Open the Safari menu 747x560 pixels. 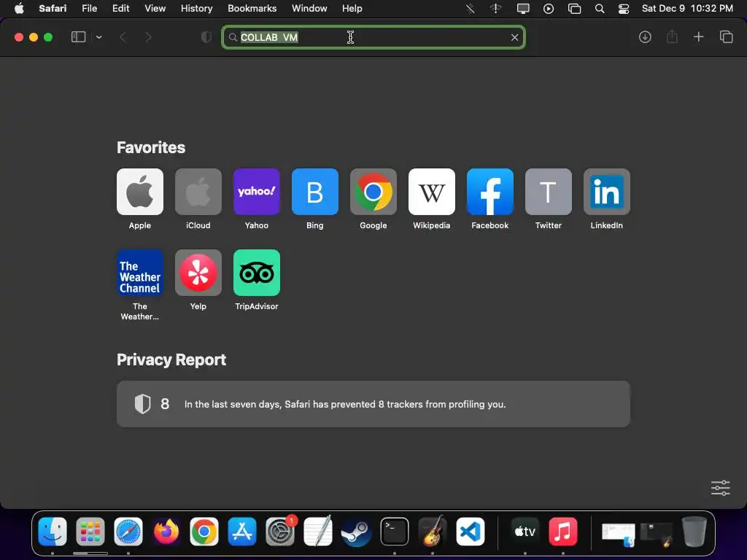(53, 8)
